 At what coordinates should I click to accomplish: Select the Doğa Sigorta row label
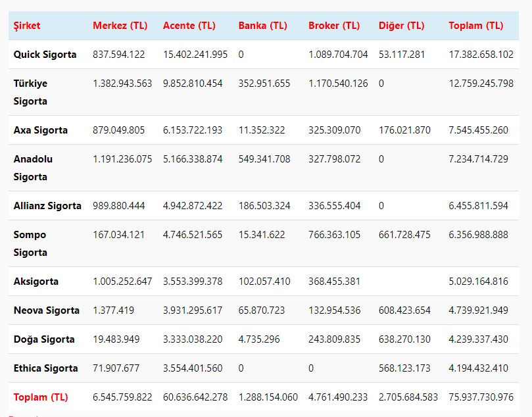click(44, 339)
